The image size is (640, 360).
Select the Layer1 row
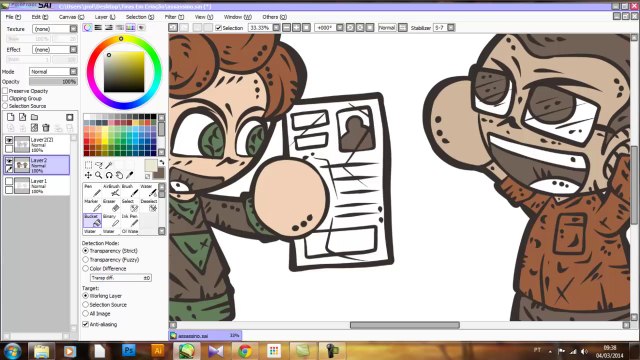click(x=37, y=186)
